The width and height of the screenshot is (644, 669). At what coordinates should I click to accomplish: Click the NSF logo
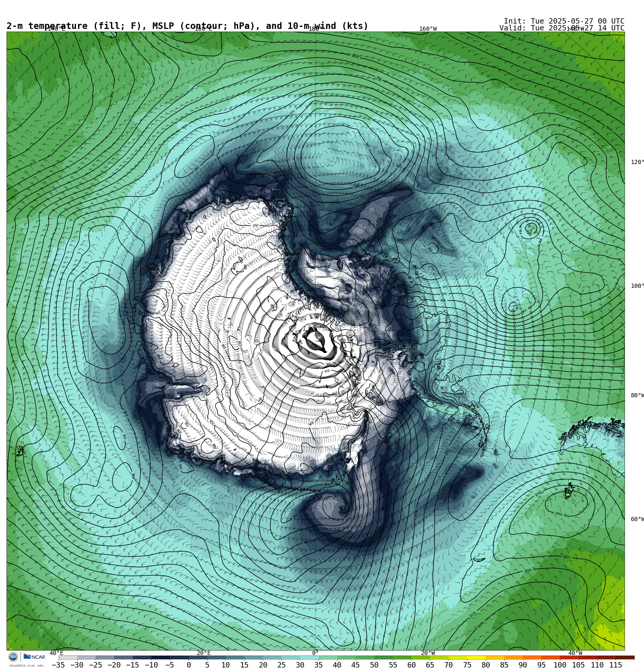13,657
